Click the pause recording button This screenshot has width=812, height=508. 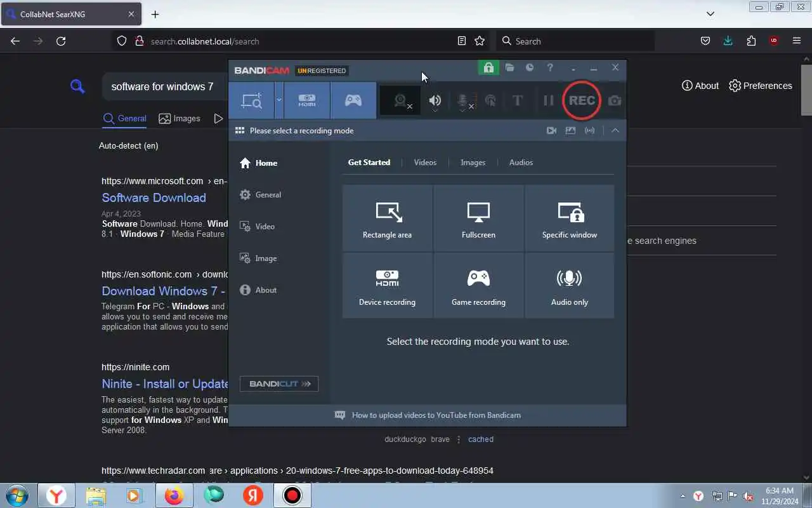(x=549, y=100)
